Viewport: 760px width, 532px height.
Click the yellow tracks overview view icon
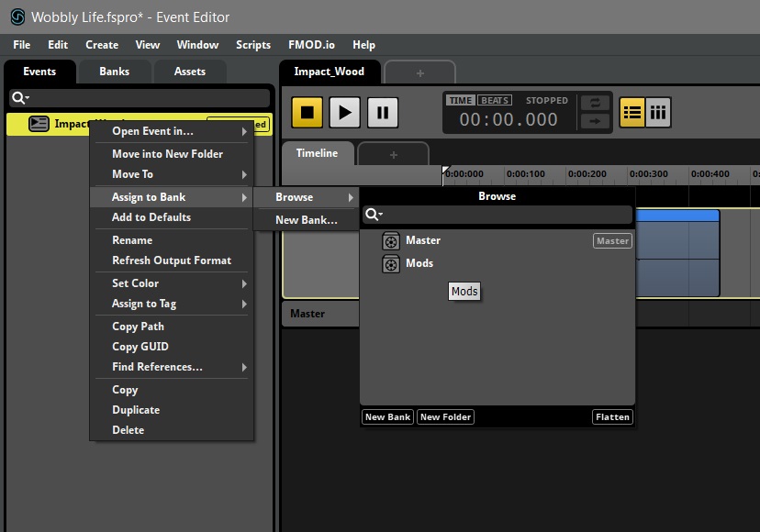pyautogui.click(x=632, y=111)
